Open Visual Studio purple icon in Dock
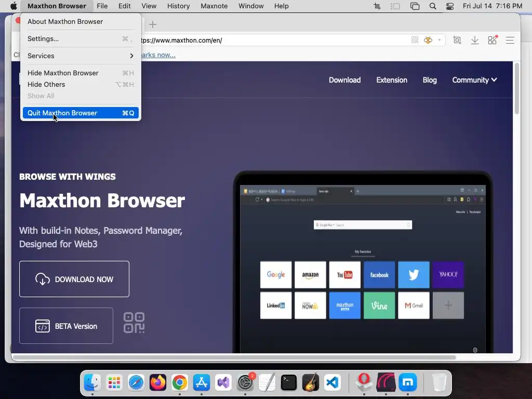This screenshot has height=399, width=532. [223, 383]
